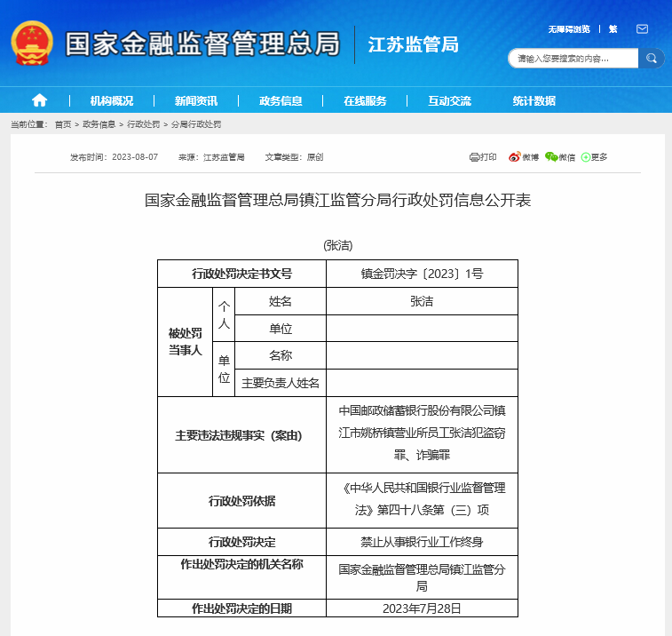Click the 作出处罚决定的机关名称 label
This screenshot has width=672, height=636.
tap(241, 564)
